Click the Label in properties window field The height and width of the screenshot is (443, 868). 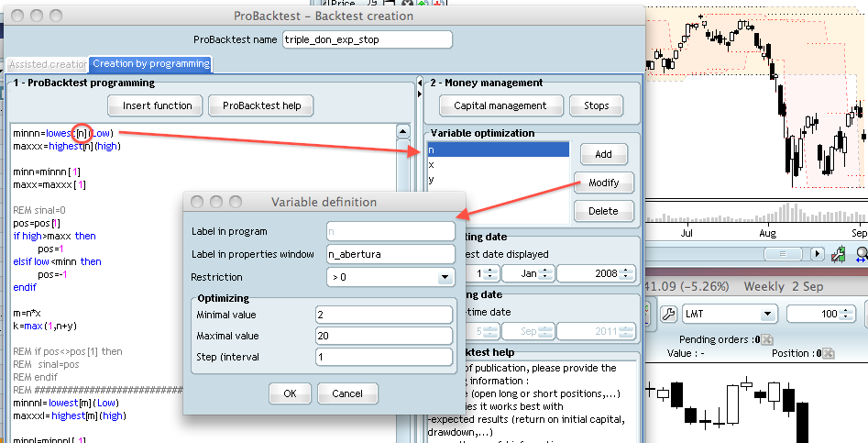pyautogui.click(x=390, y=254)
